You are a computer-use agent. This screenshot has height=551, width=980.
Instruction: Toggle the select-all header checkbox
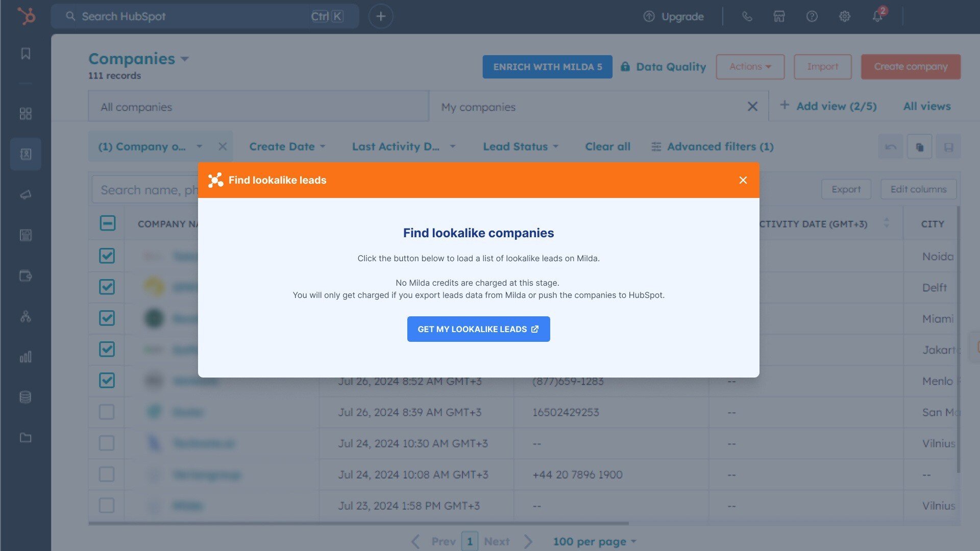[x=107, y=223]
